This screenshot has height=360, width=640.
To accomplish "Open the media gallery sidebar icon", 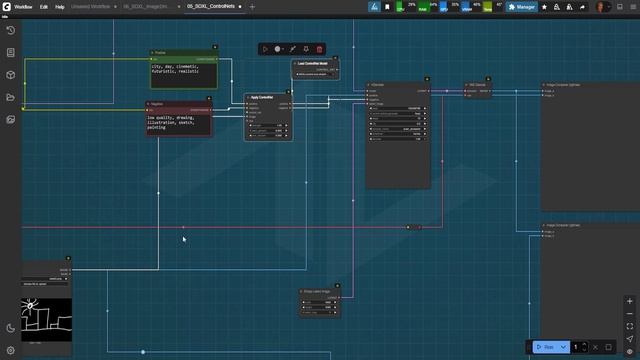I will [11, 119].
